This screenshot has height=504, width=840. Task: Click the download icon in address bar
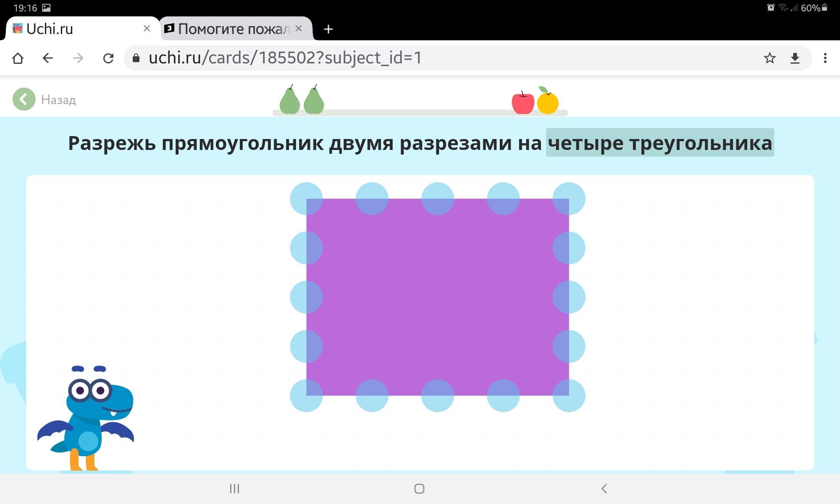795,58
